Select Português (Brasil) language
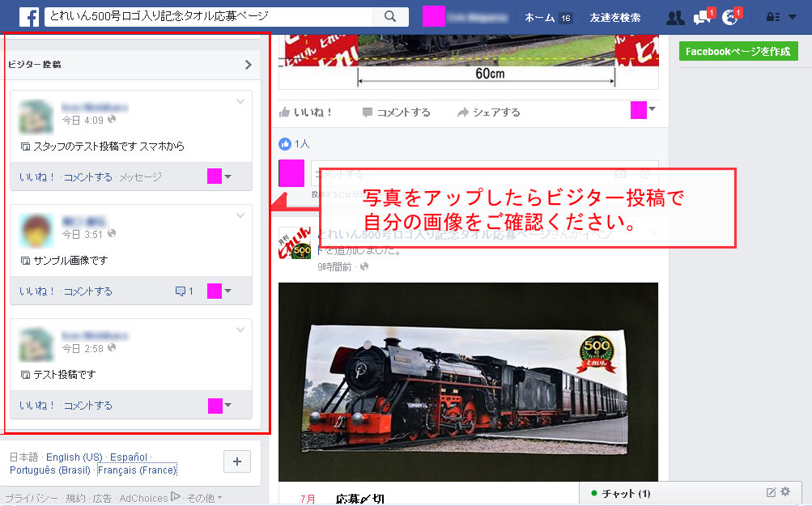812x506 pixels. pyautogui.click(x=49, y=470)
